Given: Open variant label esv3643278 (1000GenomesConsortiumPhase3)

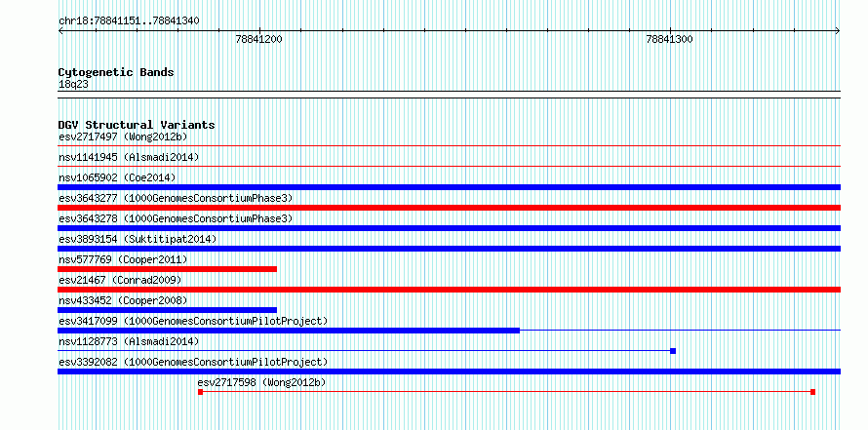Looking at the screenshot, I should pyautogui.click(x=176, y=218).
